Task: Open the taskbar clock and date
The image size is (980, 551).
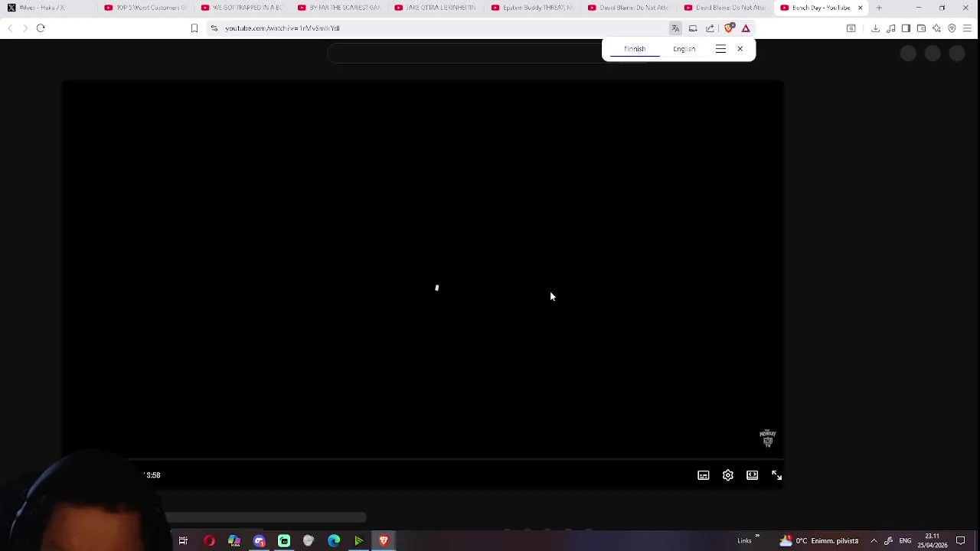Action: point(932,541)
